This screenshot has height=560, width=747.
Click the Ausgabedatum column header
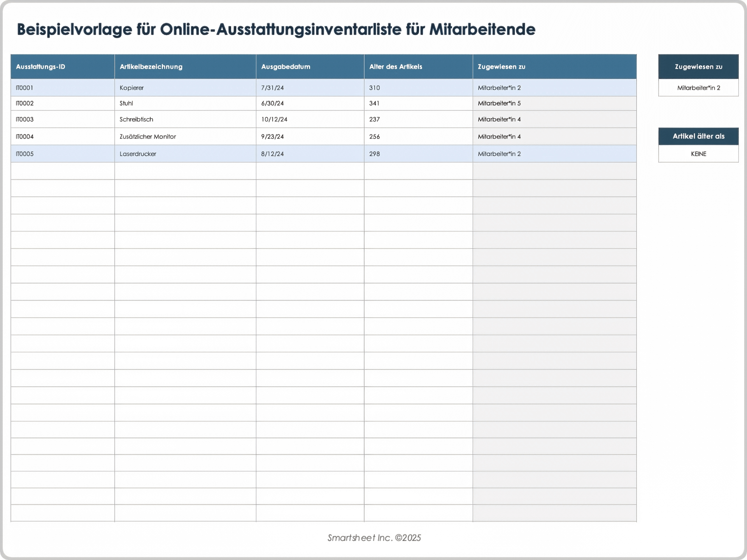pos(310,66)
